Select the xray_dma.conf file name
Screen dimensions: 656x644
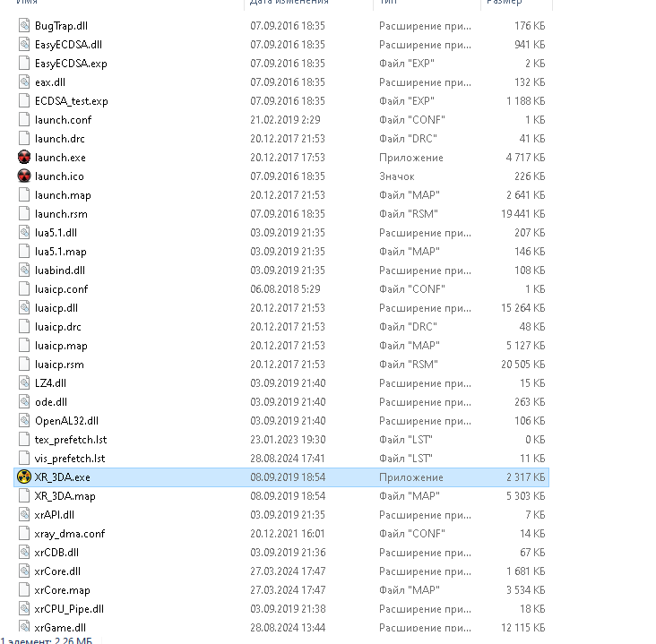(70, 534)
